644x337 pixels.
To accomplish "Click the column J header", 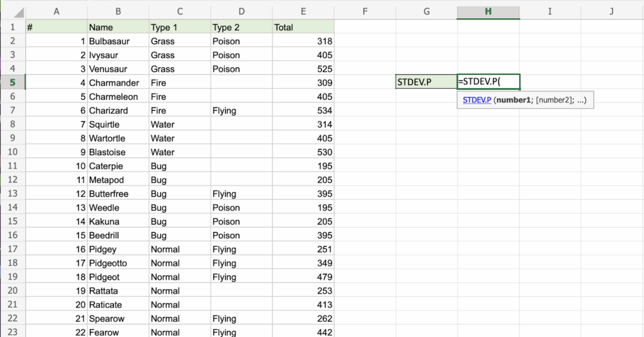I will 611,11.
